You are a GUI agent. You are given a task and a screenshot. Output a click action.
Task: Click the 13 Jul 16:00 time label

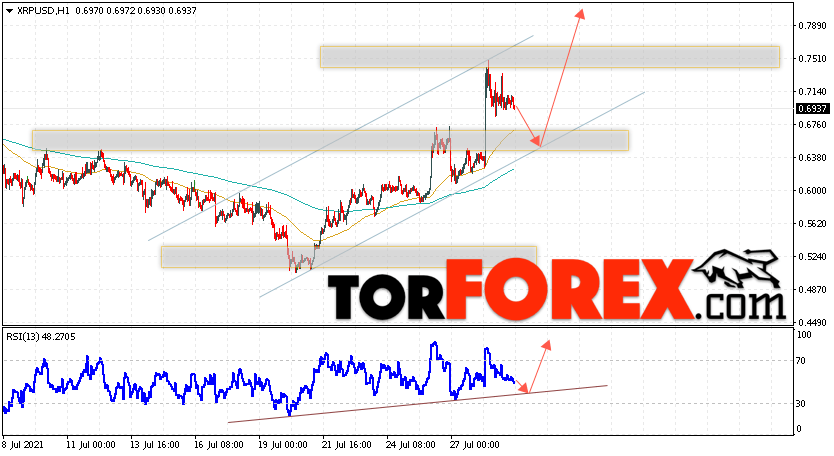[x=155, y=445]
